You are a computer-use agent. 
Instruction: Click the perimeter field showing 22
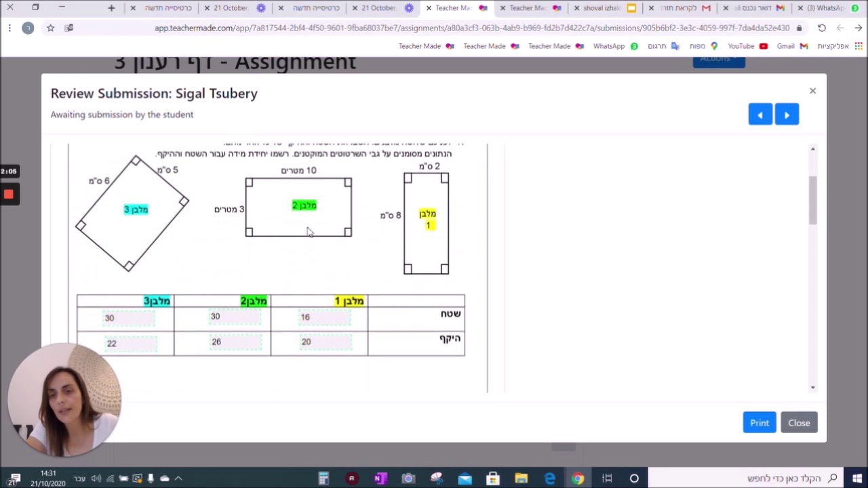130,344
